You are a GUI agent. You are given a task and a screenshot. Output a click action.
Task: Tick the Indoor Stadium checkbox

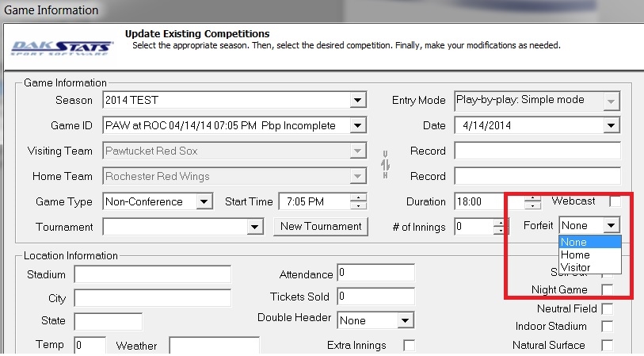(607, 327)
